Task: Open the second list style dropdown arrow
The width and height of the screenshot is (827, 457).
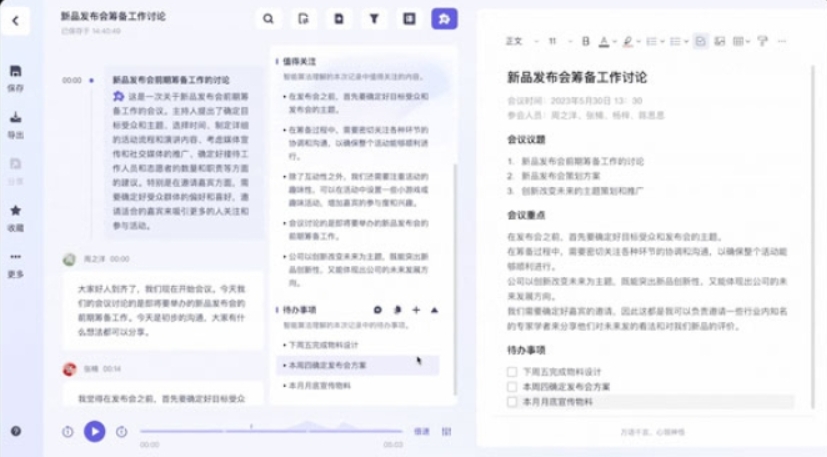Action: click(686, 42)
